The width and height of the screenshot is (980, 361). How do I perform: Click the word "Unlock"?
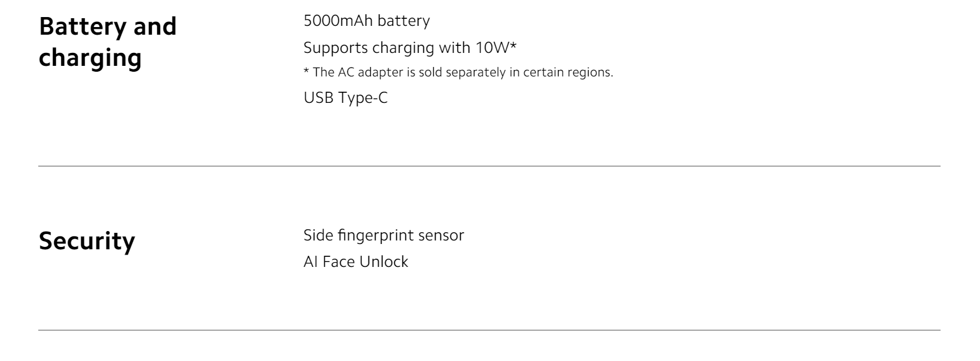(x=383, y=262)
